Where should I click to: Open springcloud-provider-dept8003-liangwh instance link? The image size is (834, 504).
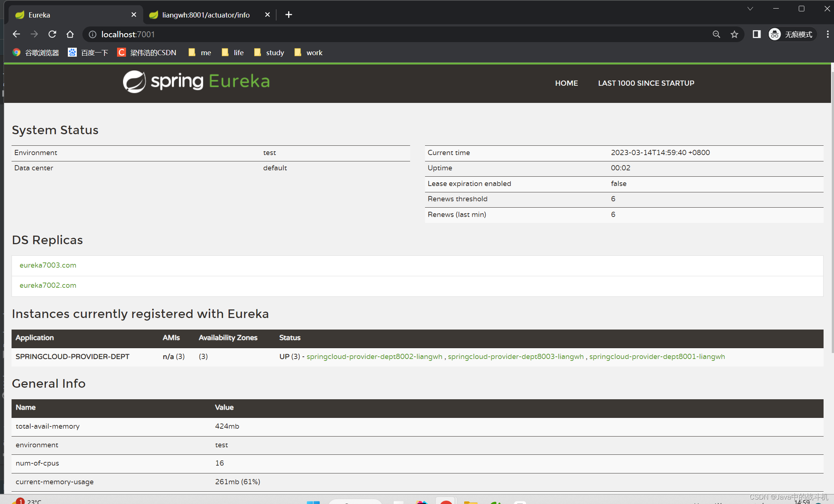[x=516, y=356]
